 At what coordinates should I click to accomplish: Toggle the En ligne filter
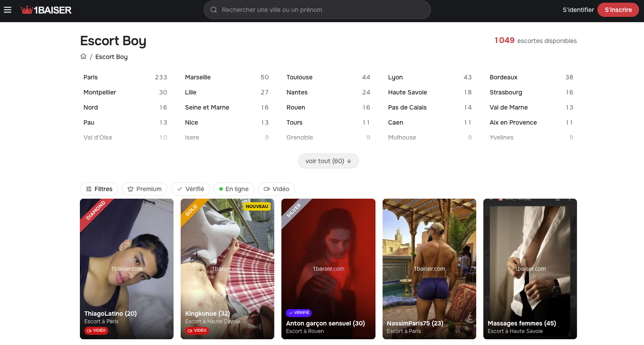[234, 189]
